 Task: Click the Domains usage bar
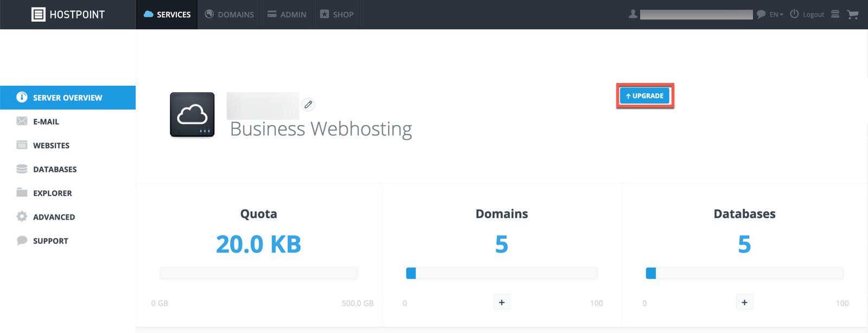point(502,273)
